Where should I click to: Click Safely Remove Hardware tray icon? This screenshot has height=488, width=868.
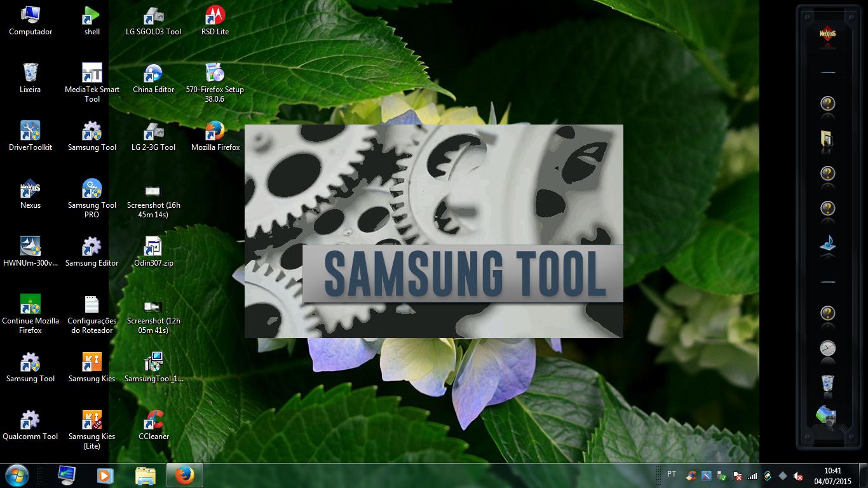click(x=721, y=476)
